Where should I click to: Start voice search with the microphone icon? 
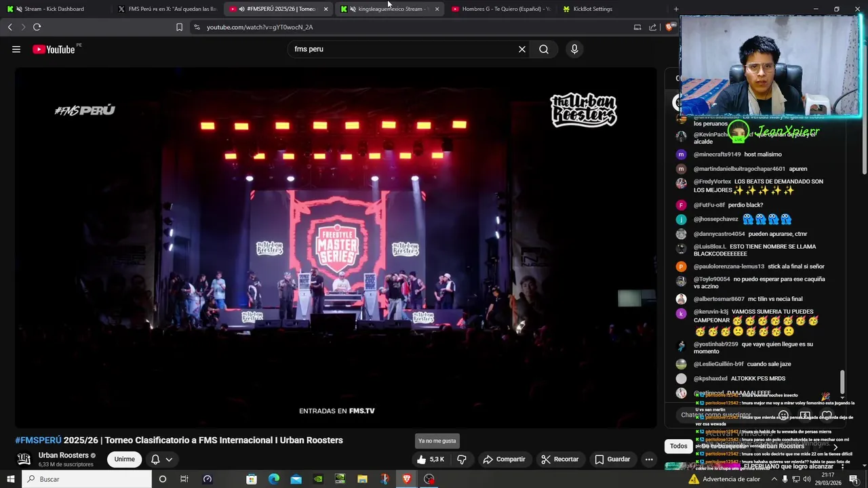pyautogui.click(x=574, y=49)
